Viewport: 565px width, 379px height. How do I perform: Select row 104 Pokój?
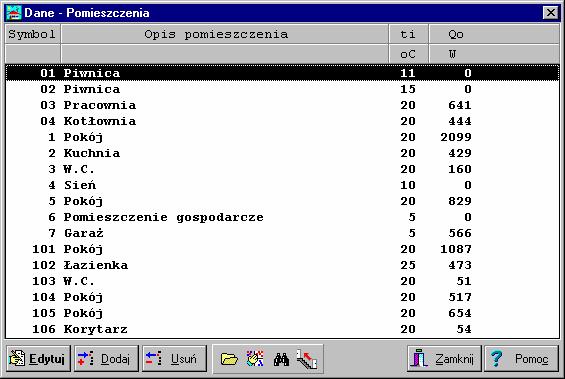coord(282,297)
